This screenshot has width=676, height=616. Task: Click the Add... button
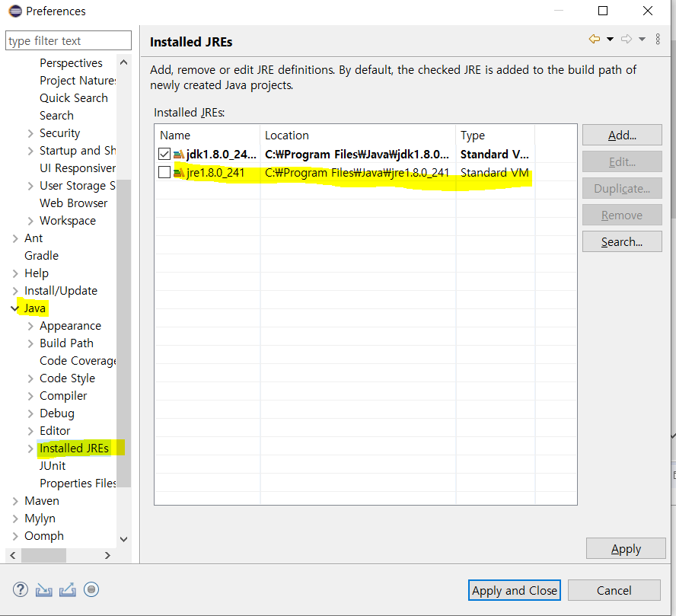point(622,135)
